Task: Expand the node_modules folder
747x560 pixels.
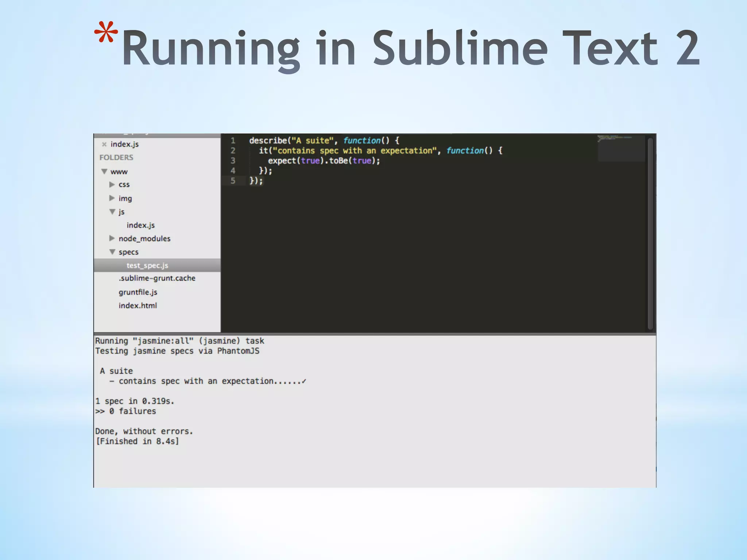Action: click(x=112, y=238)
